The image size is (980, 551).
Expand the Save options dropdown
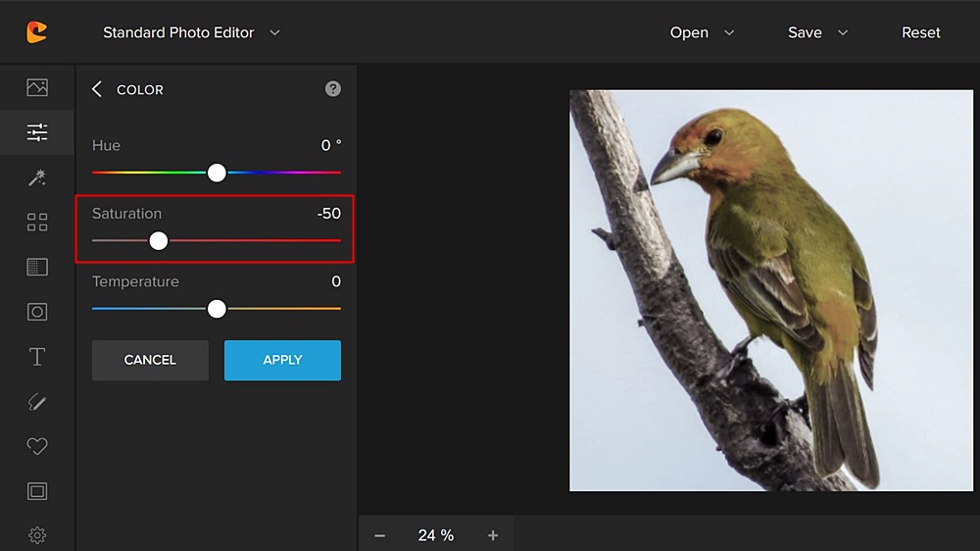(817, 32)
